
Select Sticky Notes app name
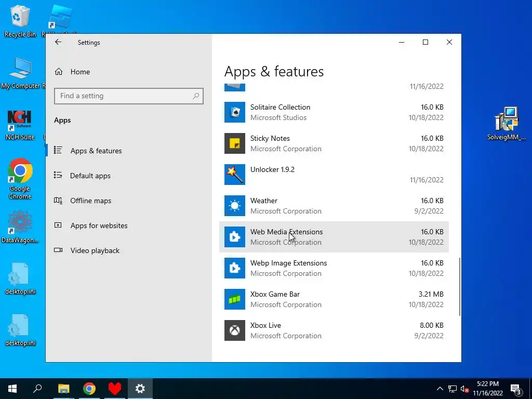point(270,138)
